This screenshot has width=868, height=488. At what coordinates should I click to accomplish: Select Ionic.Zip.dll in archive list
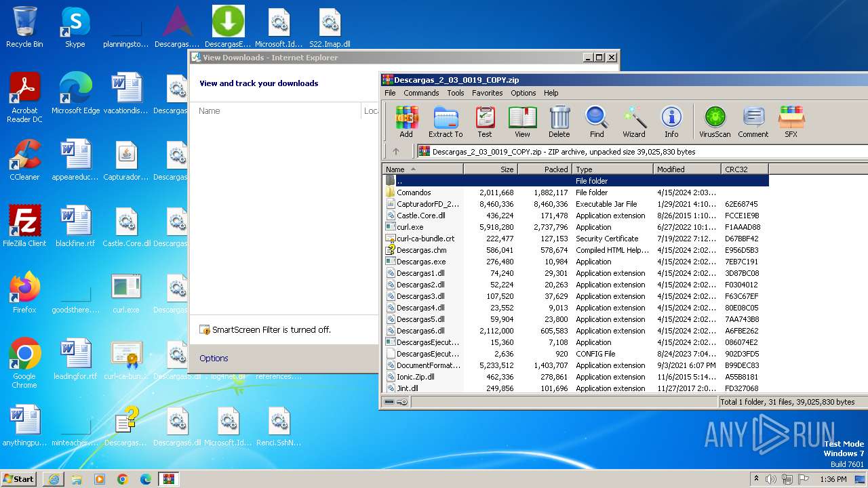coord(576,377)
